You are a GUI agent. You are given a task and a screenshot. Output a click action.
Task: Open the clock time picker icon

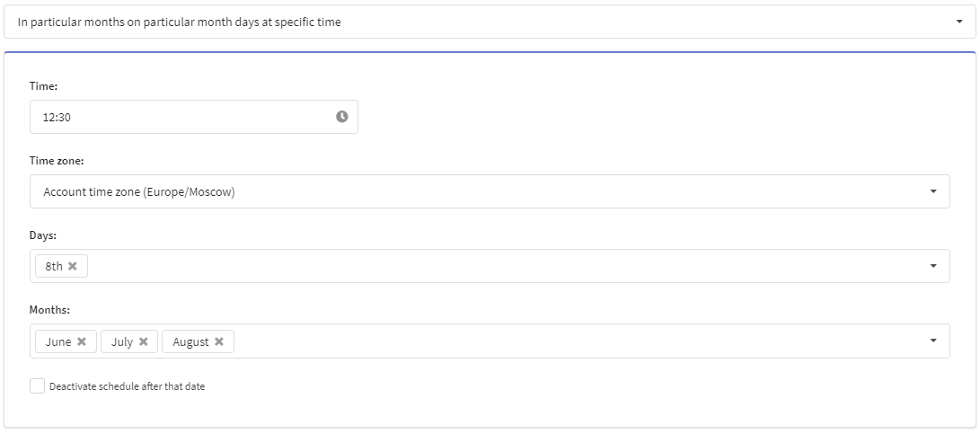coord(341,116)
